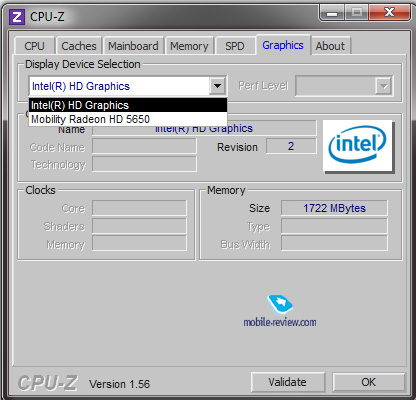Show the About tab

click(330, 46)
